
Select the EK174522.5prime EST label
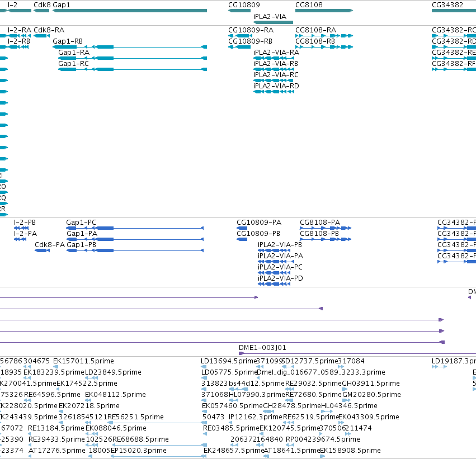coord(87,384)
